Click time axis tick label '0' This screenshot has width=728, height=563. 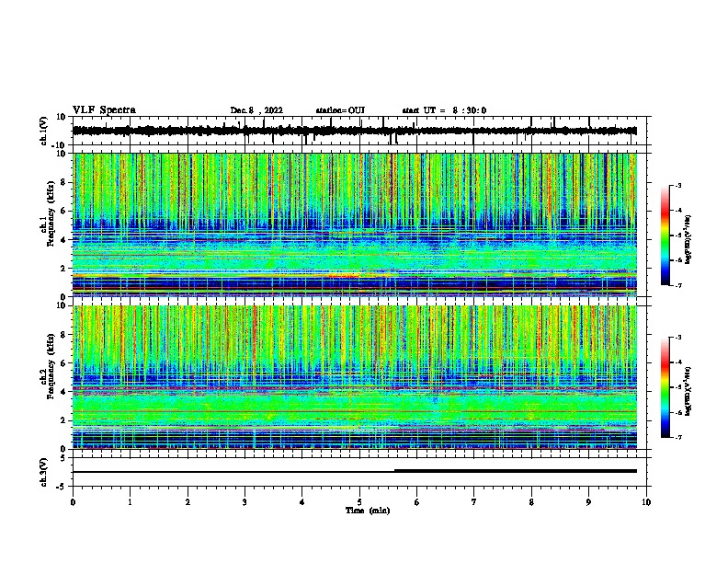point(73,502)
